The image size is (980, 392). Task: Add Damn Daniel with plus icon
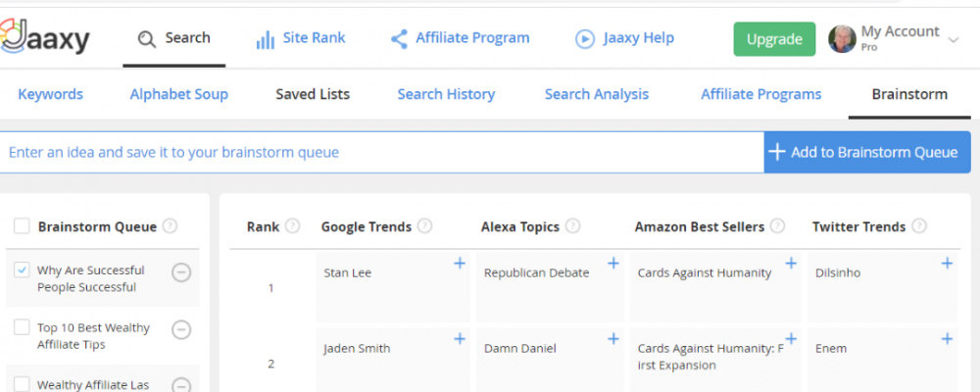613,339
